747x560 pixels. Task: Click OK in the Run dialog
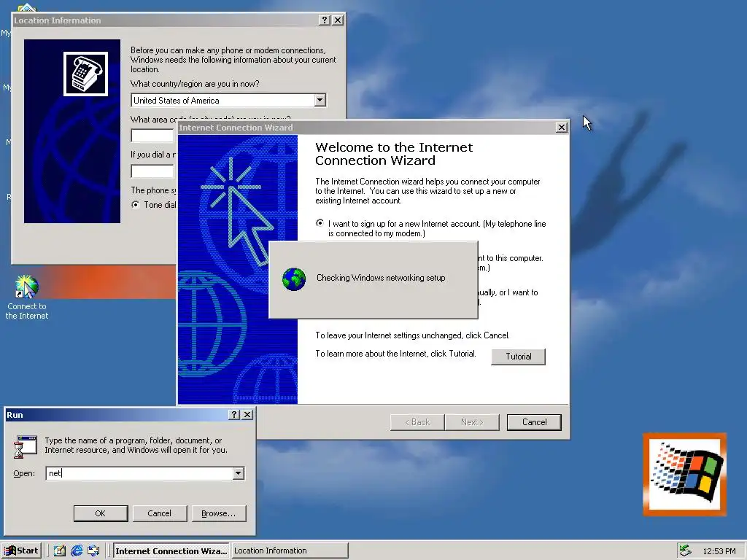101,513
